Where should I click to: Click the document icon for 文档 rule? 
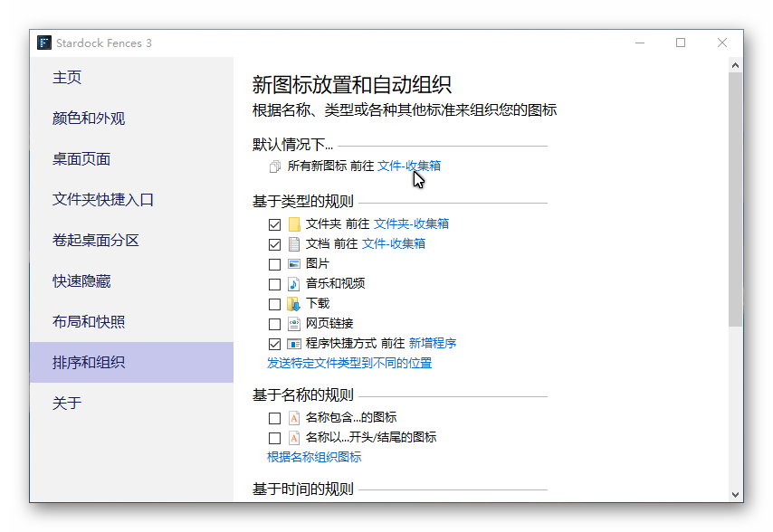(x=294, y=244)
